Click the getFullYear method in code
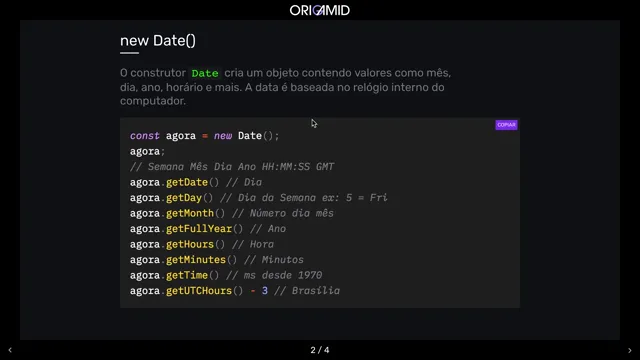640x360 pixels. click(199, 229)
